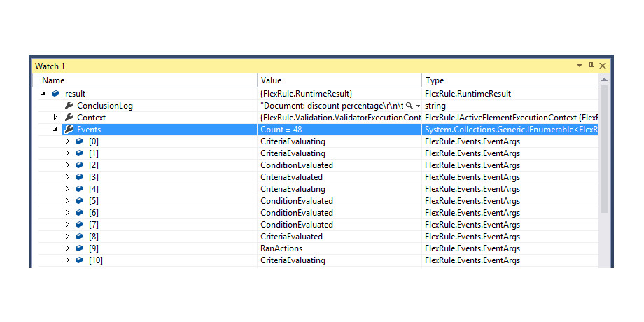Click the ConclusionLog wrench property icon

point(69,106)
